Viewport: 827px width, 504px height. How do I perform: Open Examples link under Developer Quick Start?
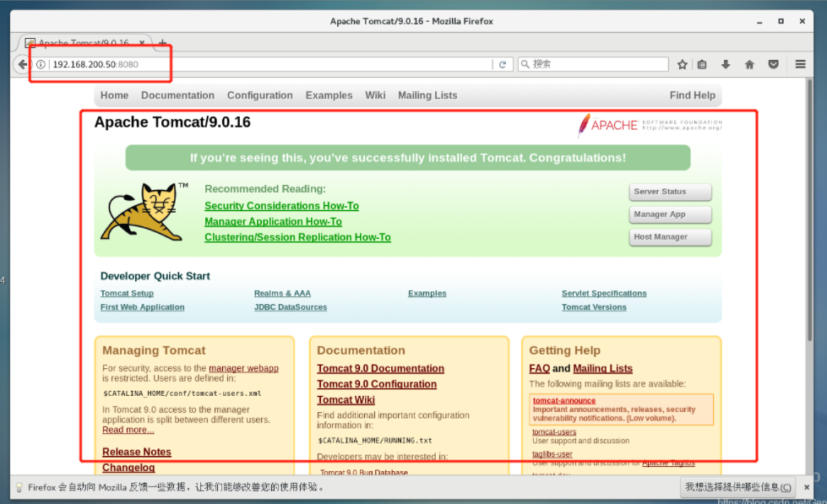[427, 293]
